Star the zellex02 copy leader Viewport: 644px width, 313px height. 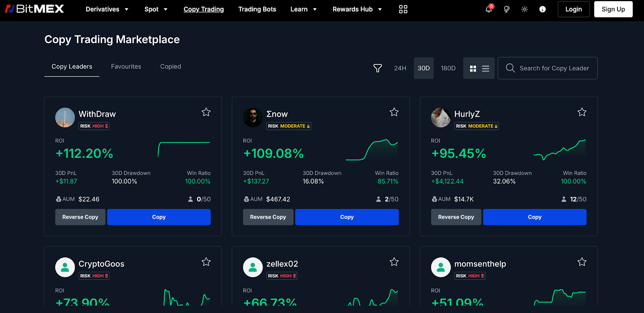394,262
